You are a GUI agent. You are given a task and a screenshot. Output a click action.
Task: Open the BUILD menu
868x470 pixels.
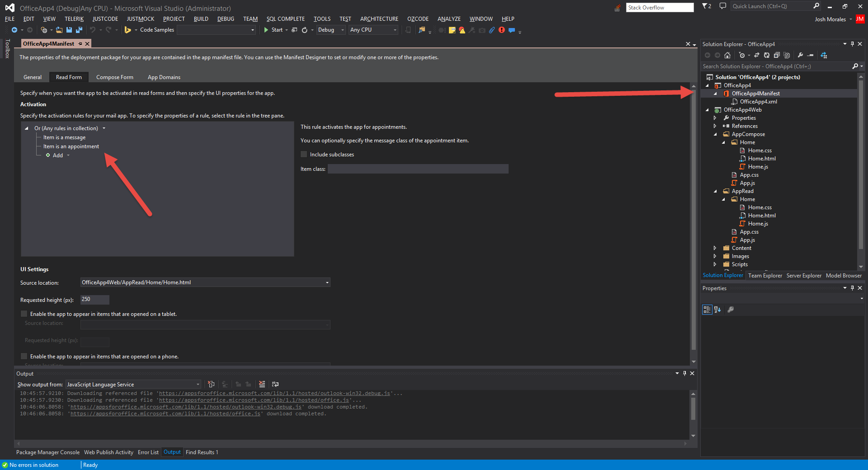coord(201,19)
